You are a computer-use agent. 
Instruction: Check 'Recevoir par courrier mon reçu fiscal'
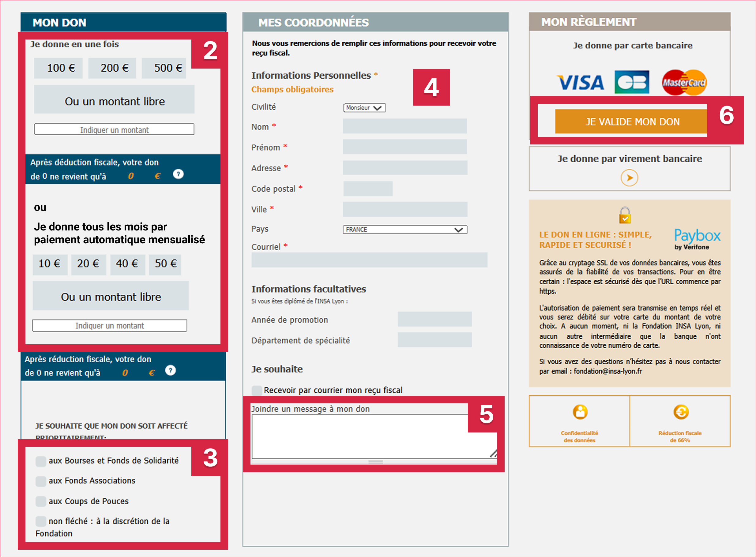click(x=256, y=390)
